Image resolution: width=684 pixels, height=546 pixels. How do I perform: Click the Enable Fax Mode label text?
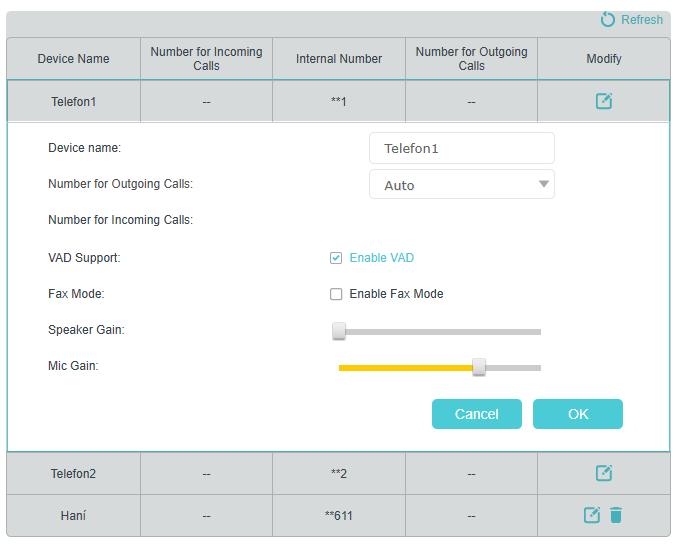(397, 294)
